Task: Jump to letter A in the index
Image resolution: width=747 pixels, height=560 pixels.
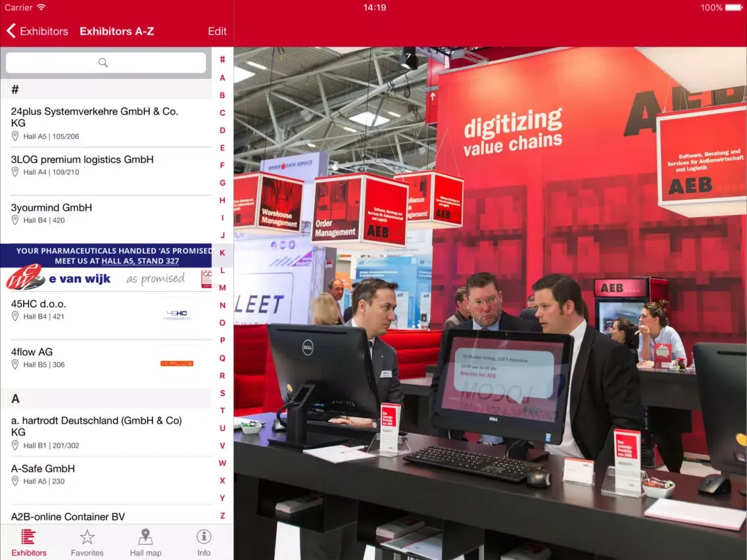Action: point(222,78)
